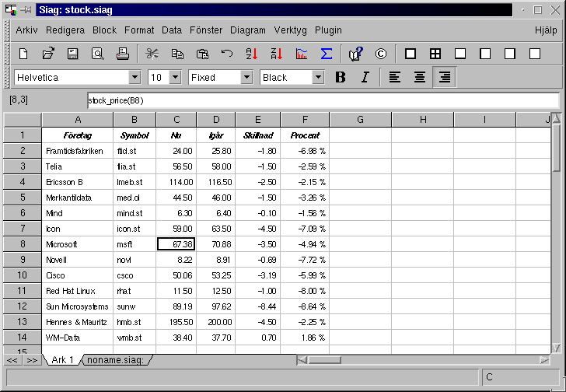Select row 8 header
Screen dimensions: 566x392
pos(23,244)
